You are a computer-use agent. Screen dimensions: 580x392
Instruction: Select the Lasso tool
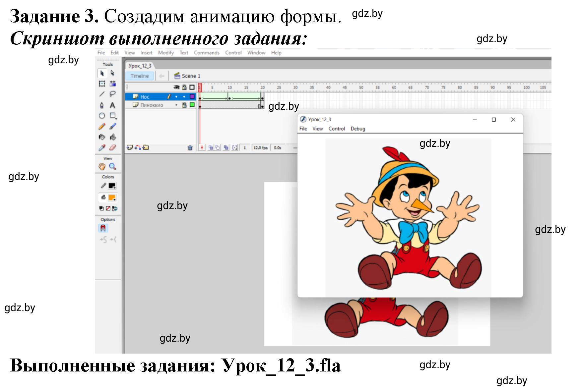point(113,94)
